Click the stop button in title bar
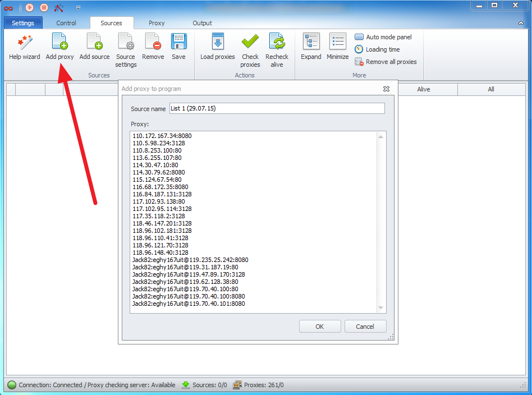Viewport: 532px width, 395px height. pos(44,7)
